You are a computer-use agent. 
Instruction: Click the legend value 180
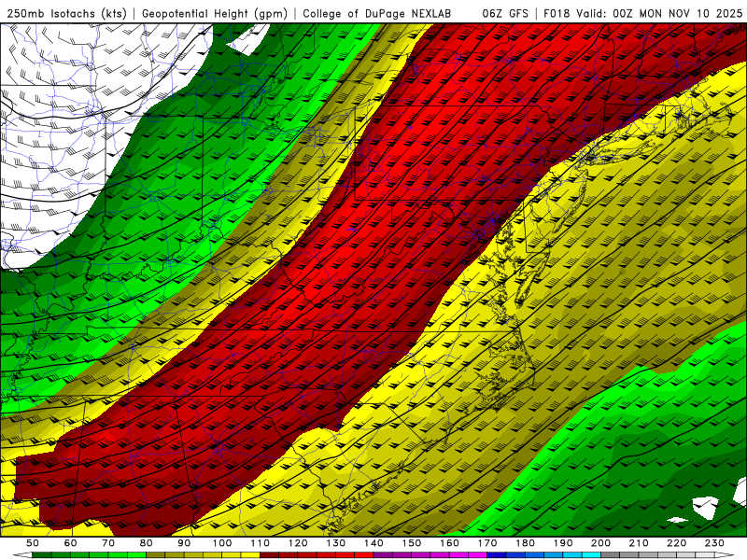pyautogui.click(x=525, y=543)
